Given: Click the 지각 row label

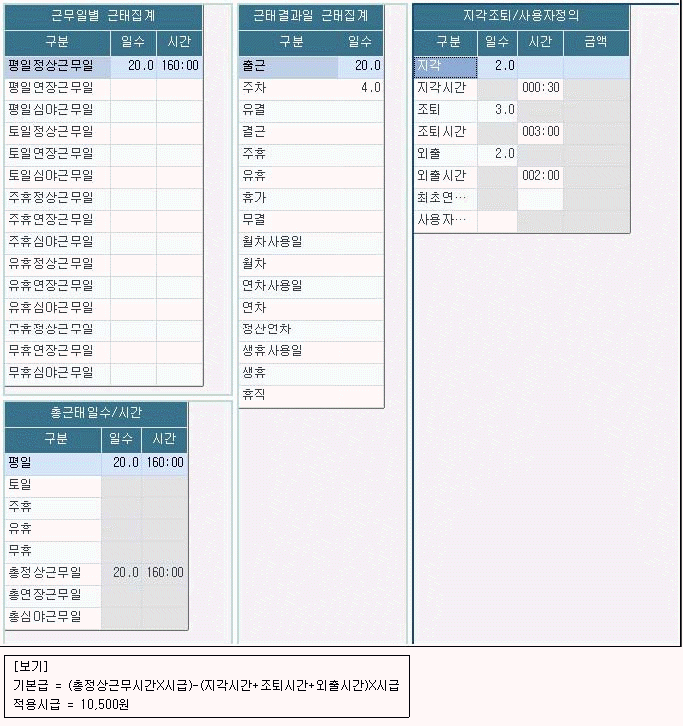Looking at the screenshot, I should 427,66.
